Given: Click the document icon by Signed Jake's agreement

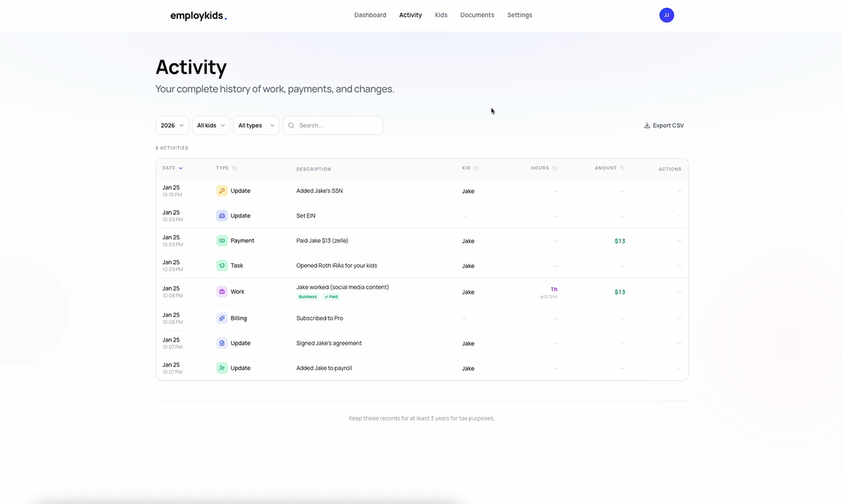Looking at the screenshot, I should (222, 343).
